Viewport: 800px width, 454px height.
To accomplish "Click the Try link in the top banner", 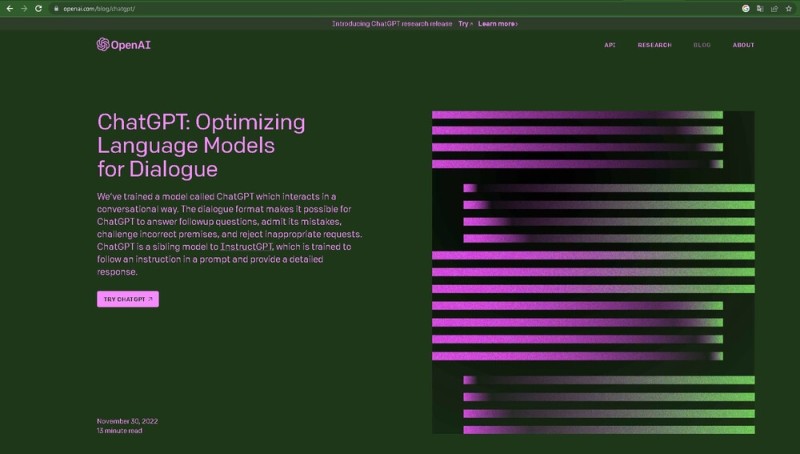I will (465, 23).
